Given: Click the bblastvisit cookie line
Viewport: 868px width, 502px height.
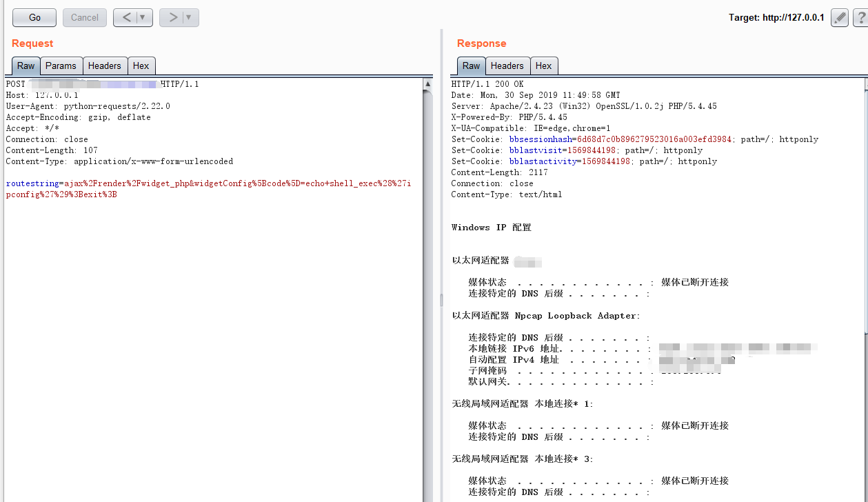Looking at the screenshot, I should tap(577, 150).
